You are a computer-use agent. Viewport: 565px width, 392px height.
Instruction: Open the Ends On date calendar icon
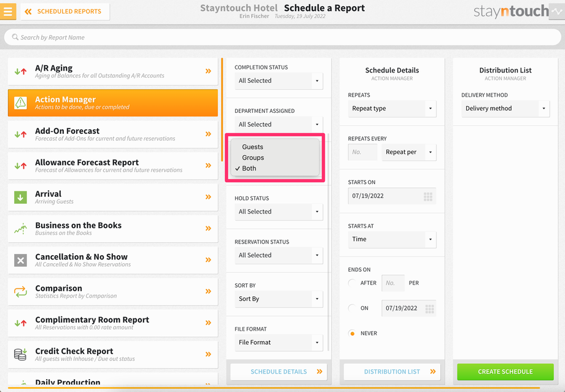pos(429,309)
